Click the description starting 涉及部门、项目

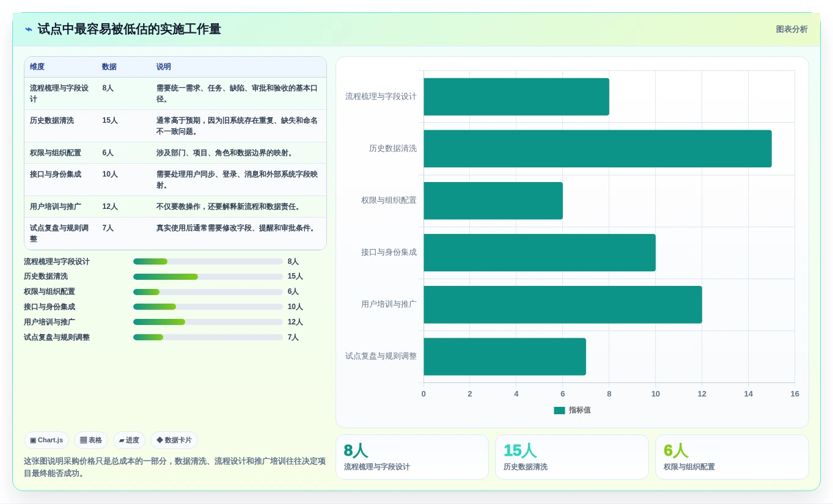pyautogui.click(x=226, y=153)
